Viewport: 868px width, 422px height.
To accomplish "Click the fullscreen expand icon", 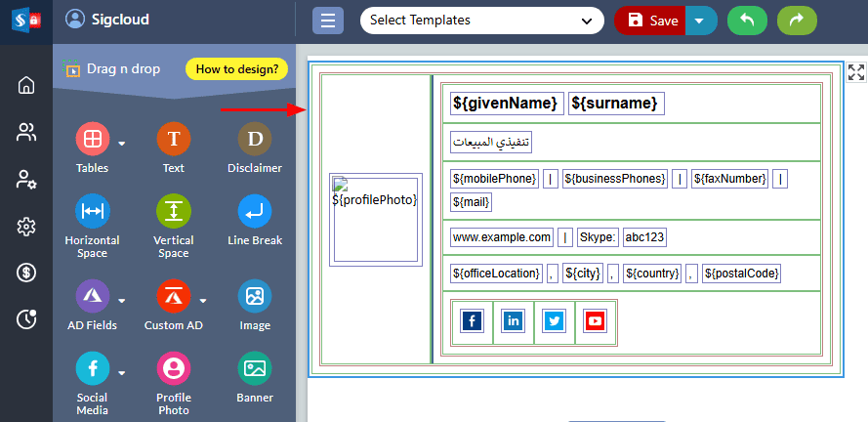I will [x=856, y=71].
